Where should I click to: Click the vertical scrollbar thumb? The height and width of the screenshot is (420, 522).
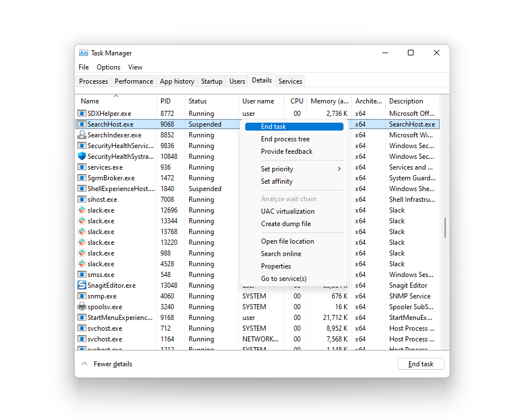click(x=445, y=228)
